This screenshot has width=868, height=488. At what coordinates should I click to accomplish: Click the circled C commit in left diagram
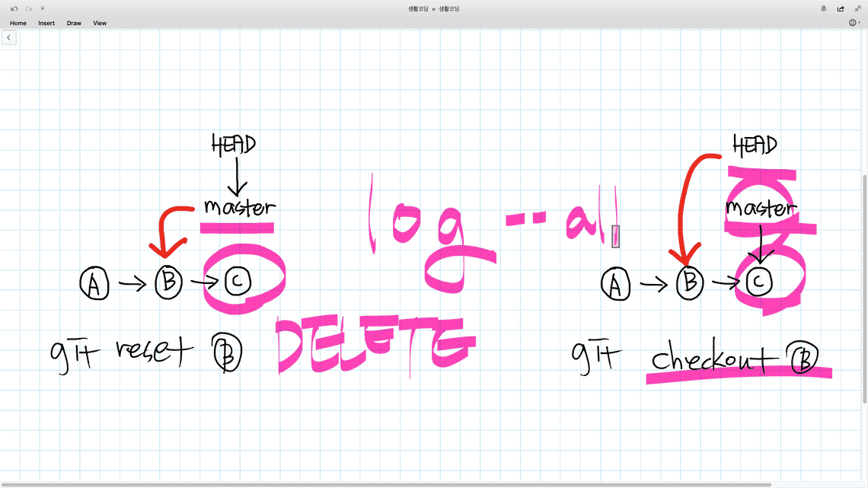[x=237, y=282]
